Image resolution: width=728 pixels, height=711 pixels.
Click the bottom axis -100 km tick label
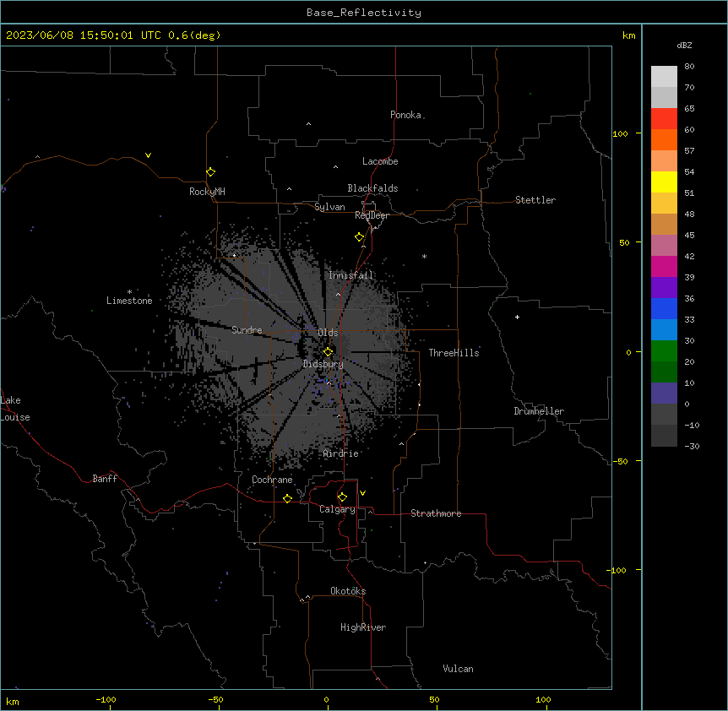point(106,699)
